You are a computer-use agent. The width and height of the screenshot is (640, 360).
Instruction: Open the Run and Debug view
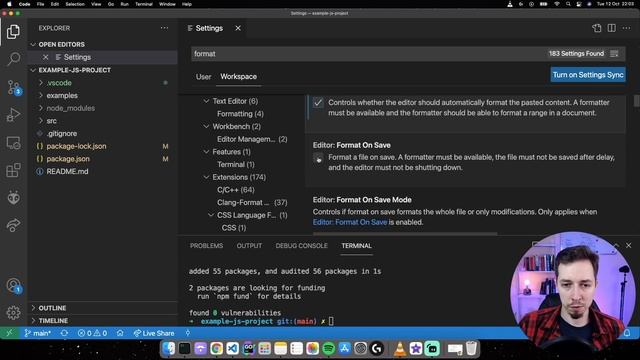[13, 115]
